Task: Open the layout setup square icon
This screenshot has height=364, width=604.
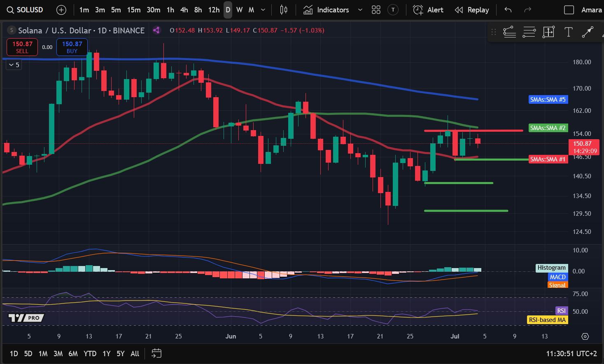Action: (569, 10)
